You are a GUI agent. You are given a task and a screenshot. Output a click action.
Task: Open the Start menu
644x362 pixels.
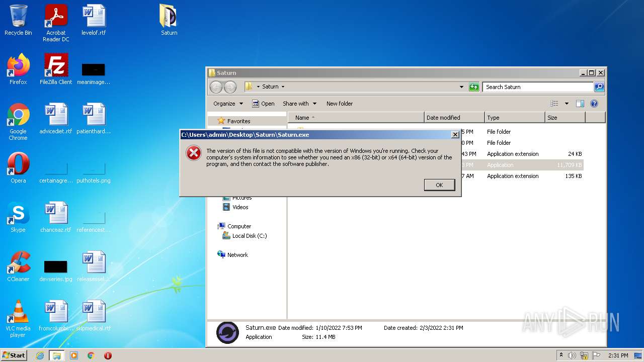14,355
